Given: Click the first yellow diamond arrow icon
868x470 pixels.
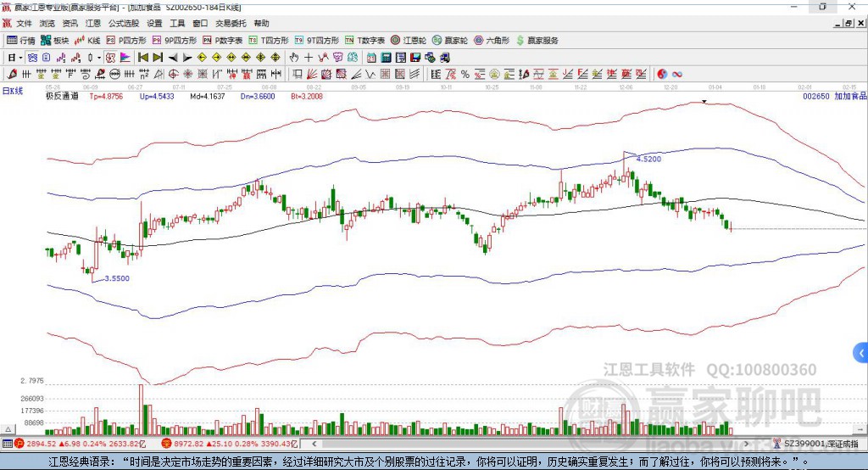Looking at the screenshot, I should coord(202,58).
